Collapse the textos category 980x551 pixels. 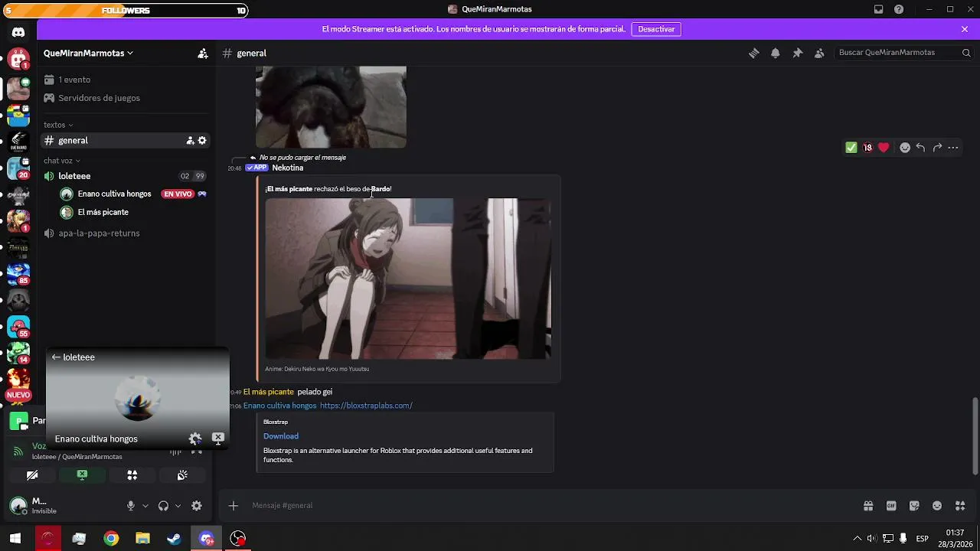[x=58, y=125]
